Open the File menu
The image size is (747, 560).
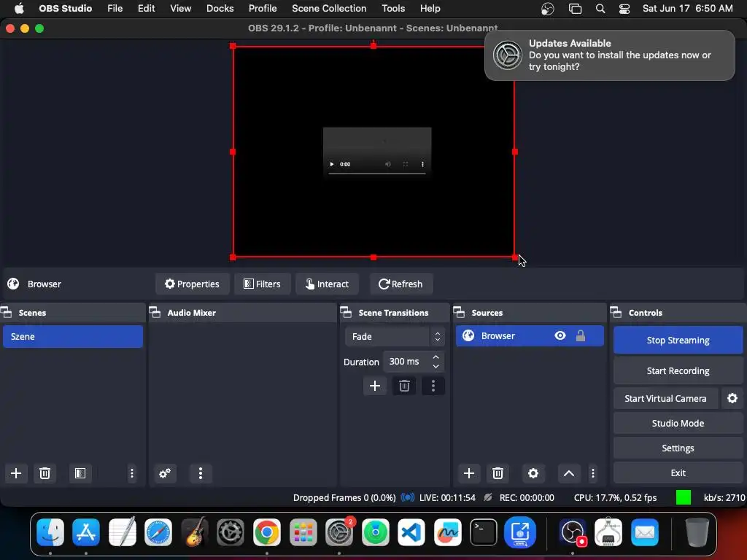tap(115, 9)
